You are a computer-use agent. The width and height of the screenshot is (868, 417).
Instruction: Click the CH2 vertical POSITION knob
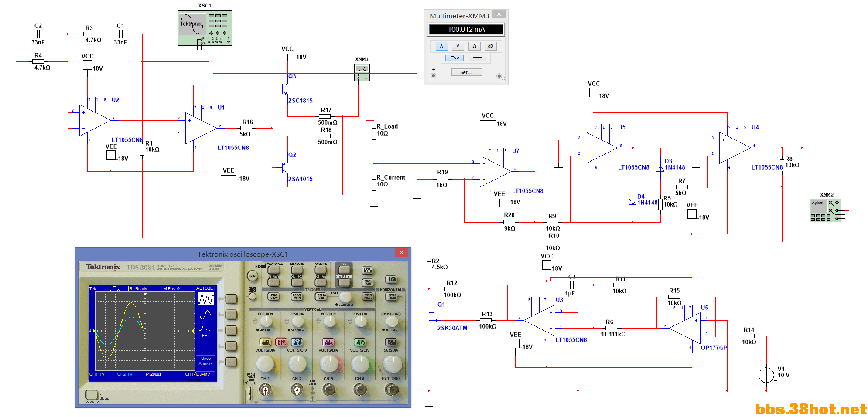[297, 322]
